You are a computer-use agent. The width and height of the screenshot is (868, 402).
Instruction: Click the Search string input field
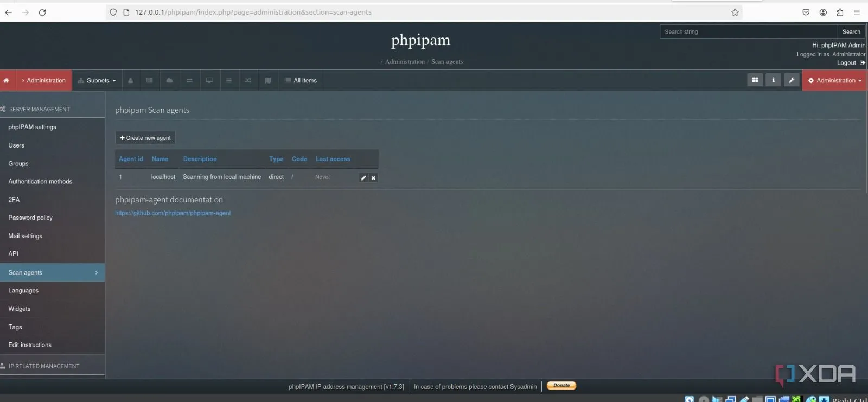pyautogui.click(x=748, y=32)
